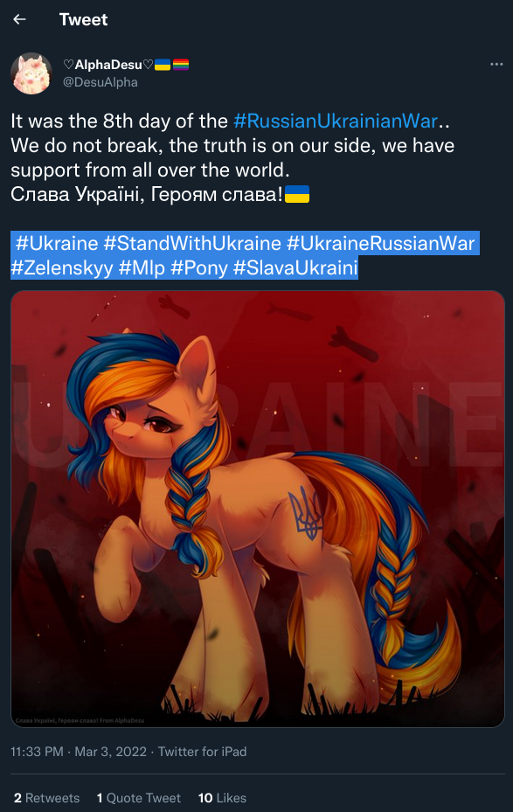Click the Tweet header title
513x812 pixels.
[x=83, y=20]
